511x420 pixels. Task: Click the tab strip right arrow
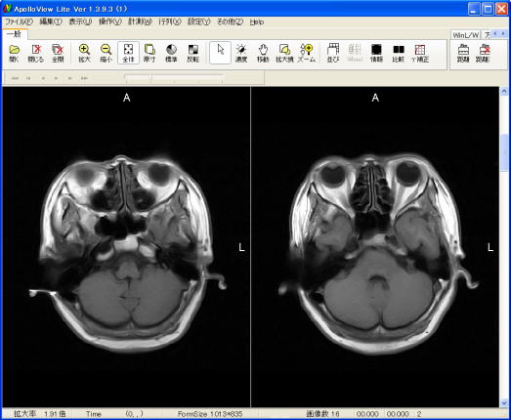pos(503,34)
